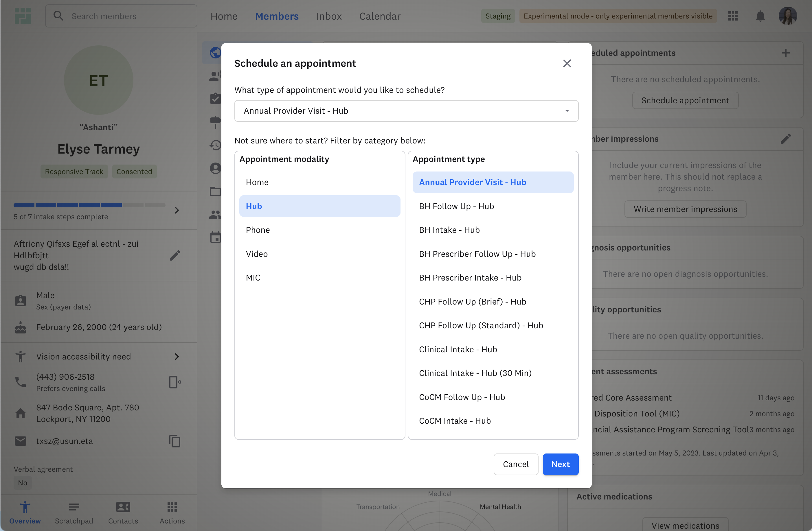Select BH Follow Up - Hub type

(x=493, y=206)
